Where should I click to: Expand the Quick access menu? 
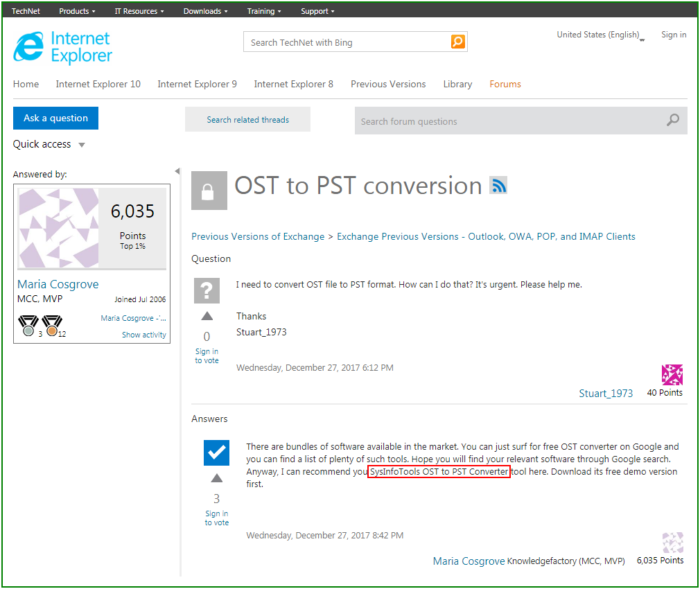coord(49,144)
